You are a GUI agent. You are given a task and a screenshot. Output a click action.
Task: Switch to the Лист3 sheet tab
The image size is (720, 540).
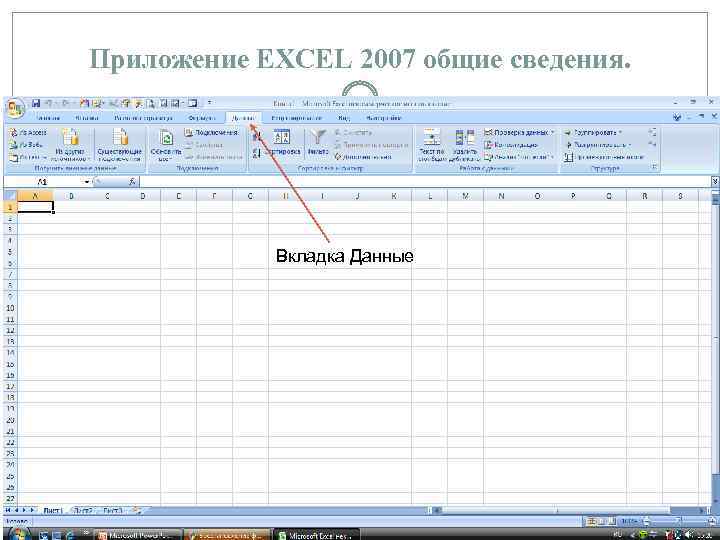(x=112, y=511)
